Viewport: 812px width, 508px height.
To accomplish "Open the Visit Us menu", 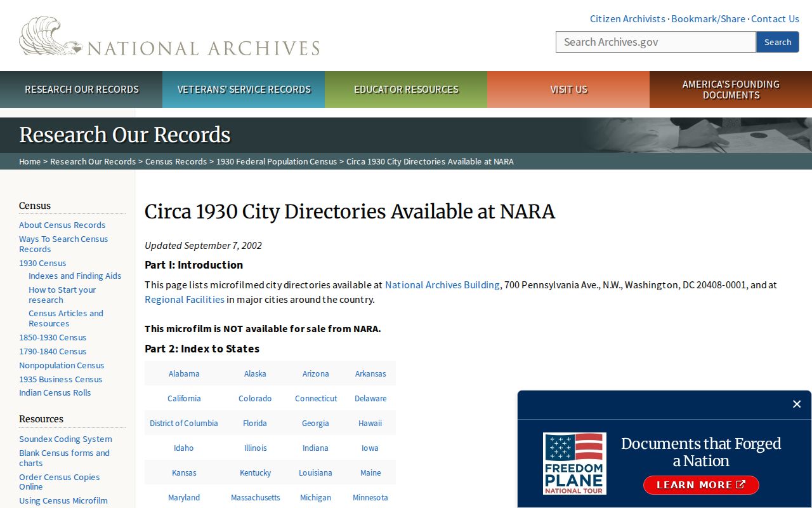I will click(x=568, y=90).
